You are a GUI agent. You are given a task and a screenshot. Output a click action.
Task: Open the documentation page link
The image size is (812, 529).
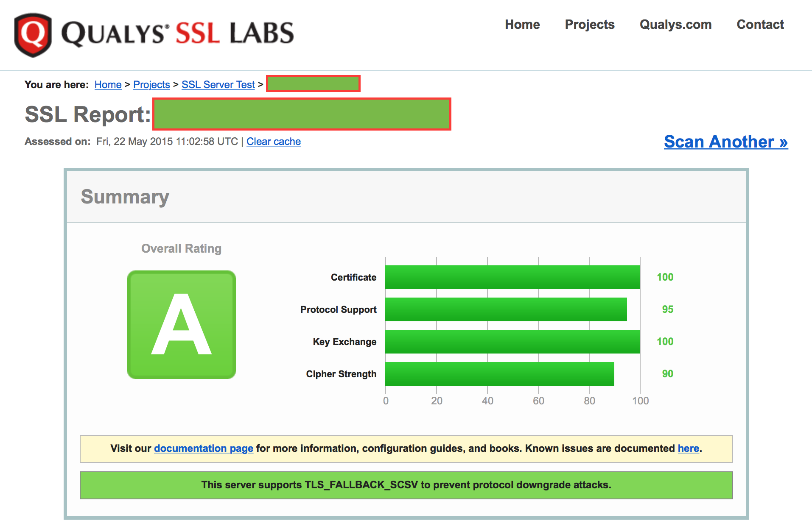tap(203, 448)
